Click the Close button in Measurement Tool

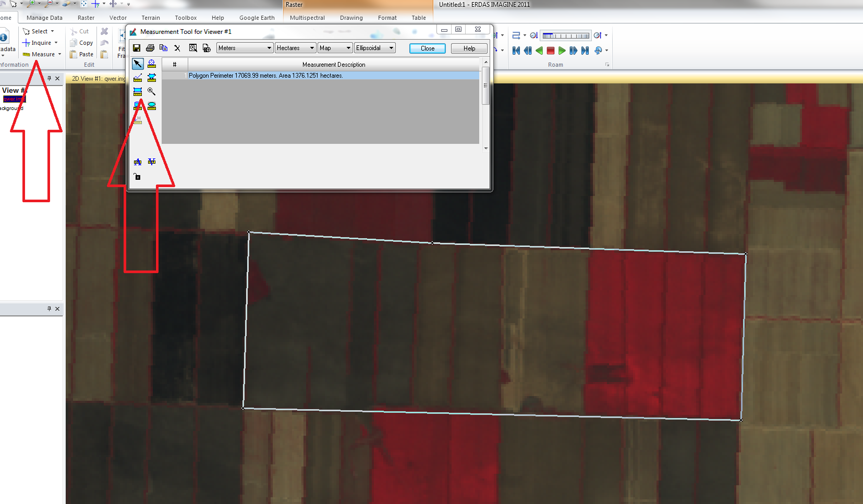click(427, 48)
